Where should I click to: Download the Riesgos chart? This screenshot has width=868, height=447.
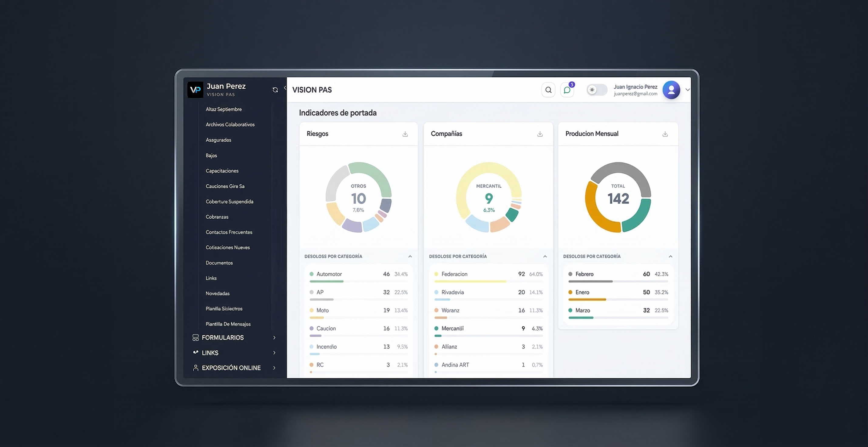pyautogui.click(x=405, y=134)
